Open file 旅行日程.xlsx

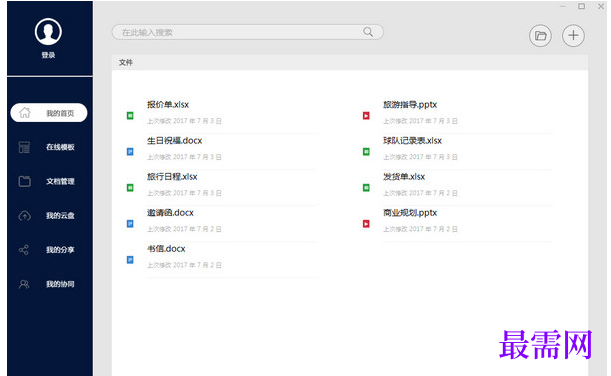(172, 177)
